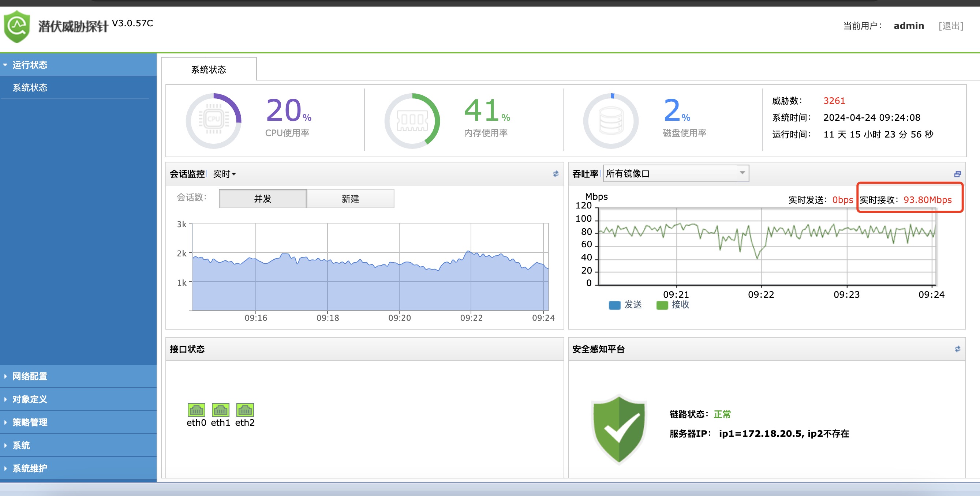Open the 系统状态 sidebar menu item
Image resolution: width=980 pixels, height=496 pixels.
30,87
